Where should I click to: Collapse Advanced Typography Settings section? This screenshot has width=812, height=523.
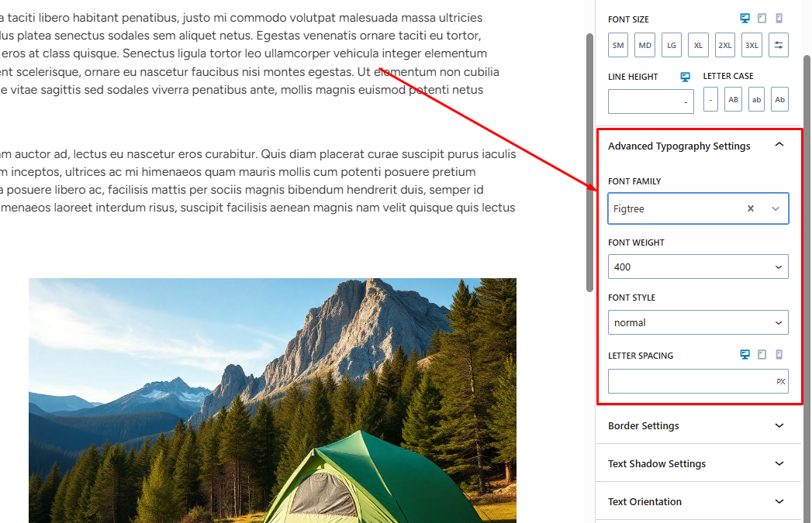pyautogui.click(x=779, y=145)
